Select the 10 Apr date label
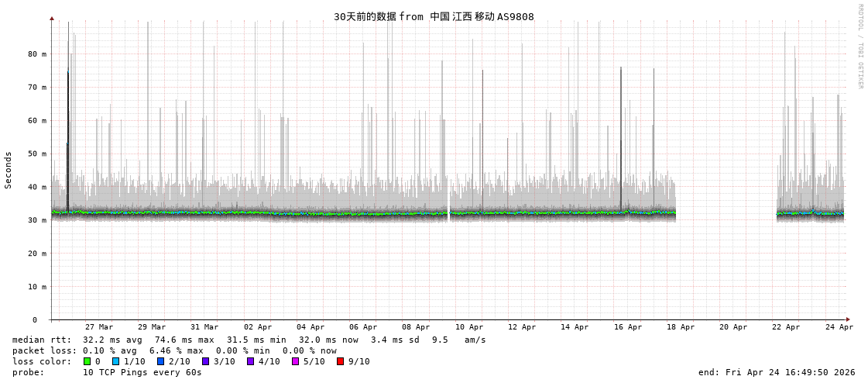 pos(469,327)
